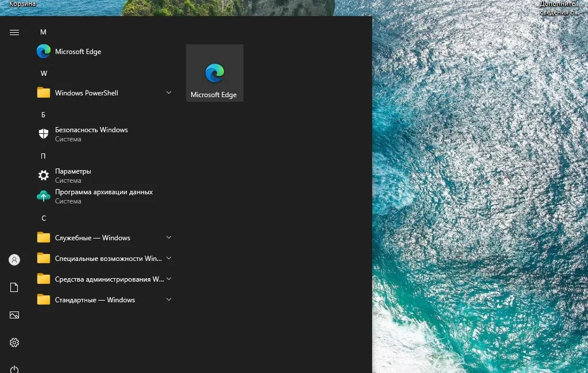Viewport: 588px width, 373px height.
Task: Open Безопасность Windows shield app
Action: coord(91,134)
